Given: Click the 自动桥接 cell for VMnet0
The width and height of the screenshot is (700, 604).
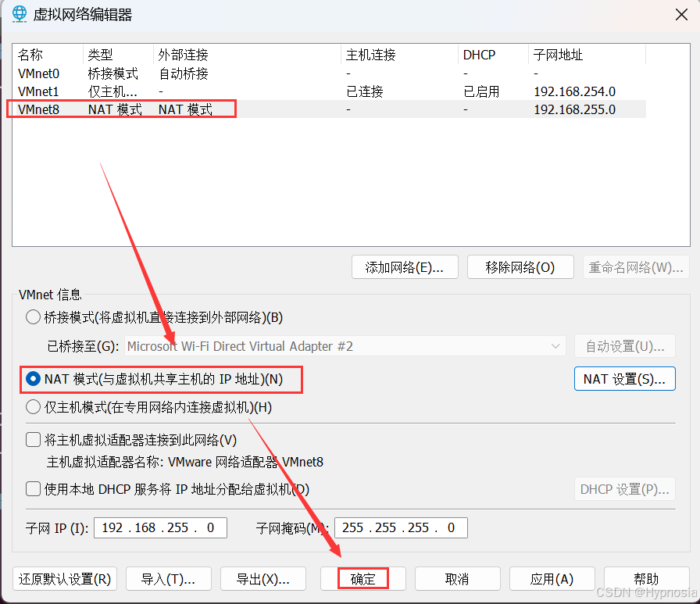Looking at the screenshot, I should [x=184, y=73].
